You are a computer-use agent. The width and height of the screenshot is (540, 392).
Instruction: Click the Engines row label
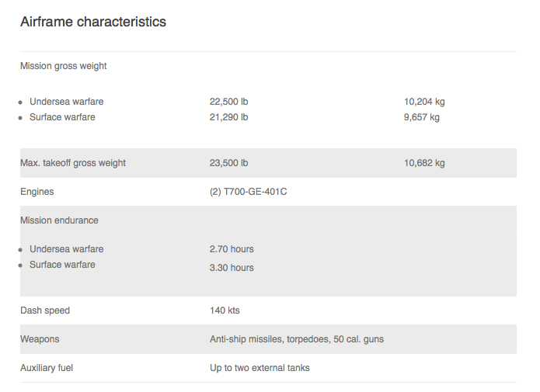pyautogui.click(x=37, y=192)
